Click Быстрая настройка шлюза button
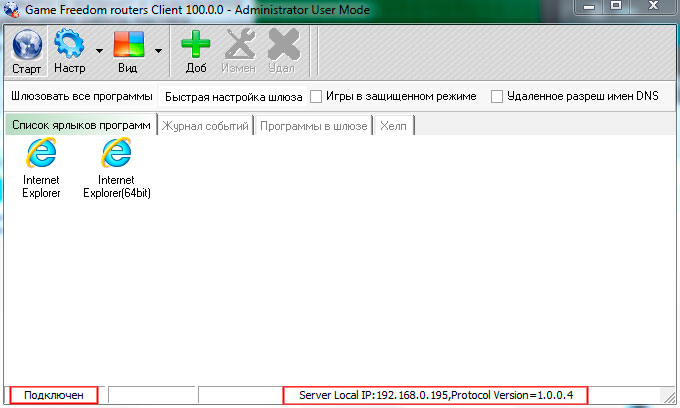Screen dimensions: 680x408 pos(233,97)
